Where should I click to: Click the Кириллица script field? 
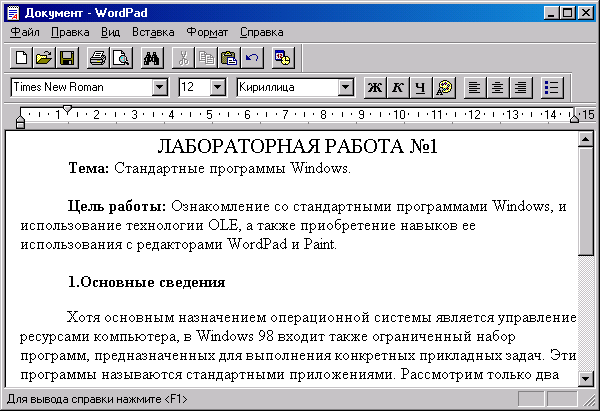[x=287, y=88]
